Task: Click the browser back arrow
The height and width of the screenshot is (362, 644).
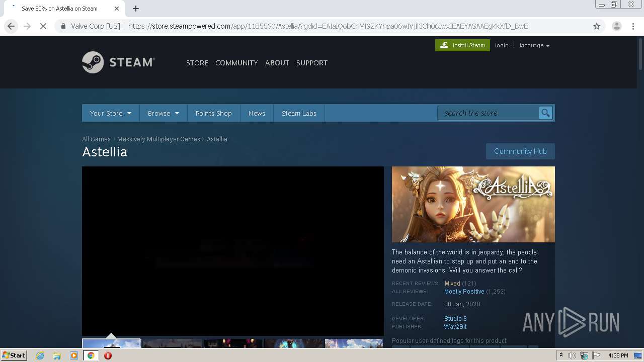Action: click(x=11, y=26)
